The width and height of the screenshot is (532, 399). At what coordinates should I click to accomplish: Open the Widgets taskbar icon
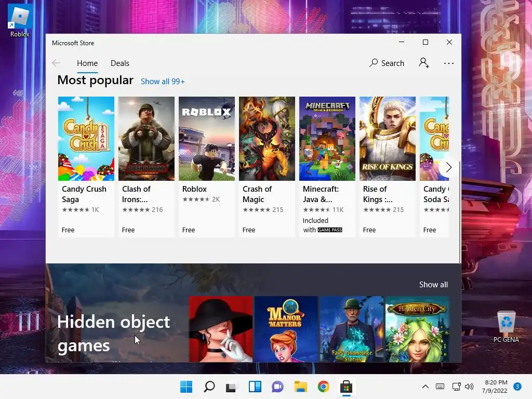tap(255, 387)
